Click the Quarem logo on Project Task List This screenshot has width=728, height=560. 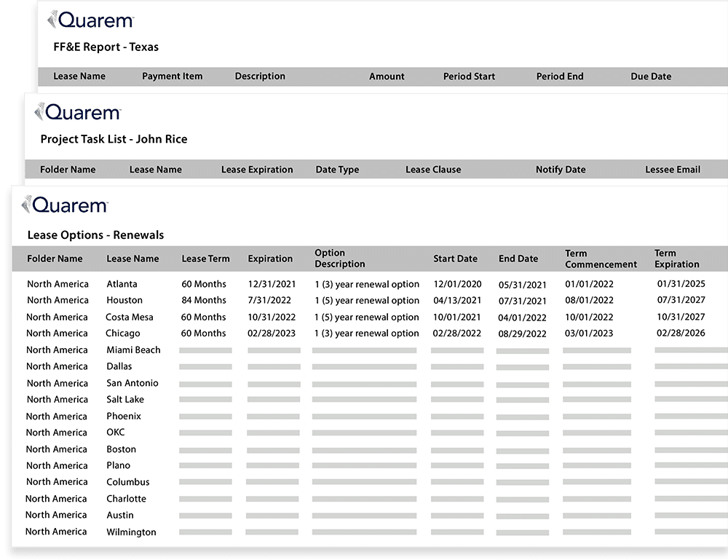click(x=78, y=112)
